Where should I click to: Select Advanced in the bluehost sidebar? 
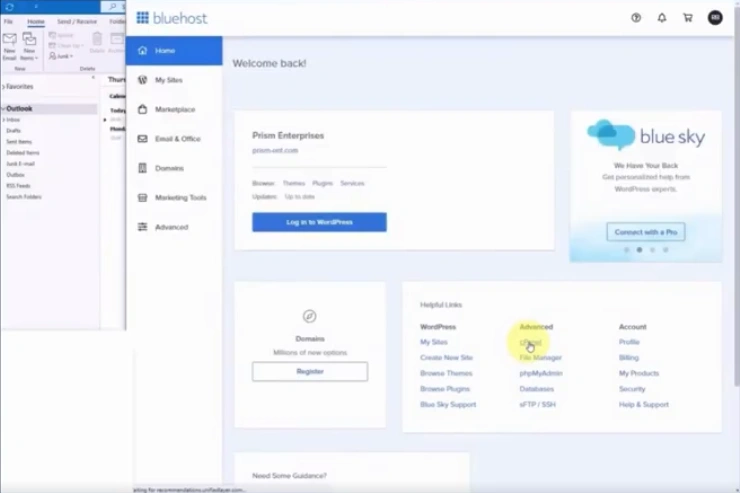171,227
